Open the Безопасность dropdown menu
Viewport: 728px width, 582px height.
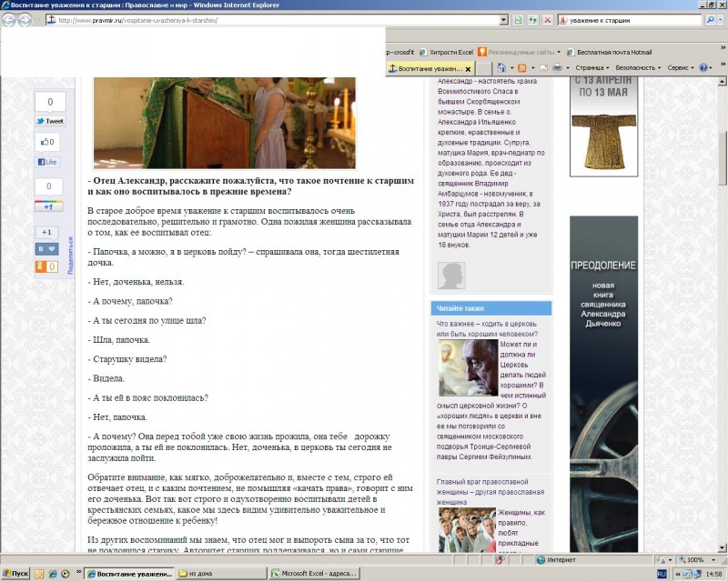point(638,68)
